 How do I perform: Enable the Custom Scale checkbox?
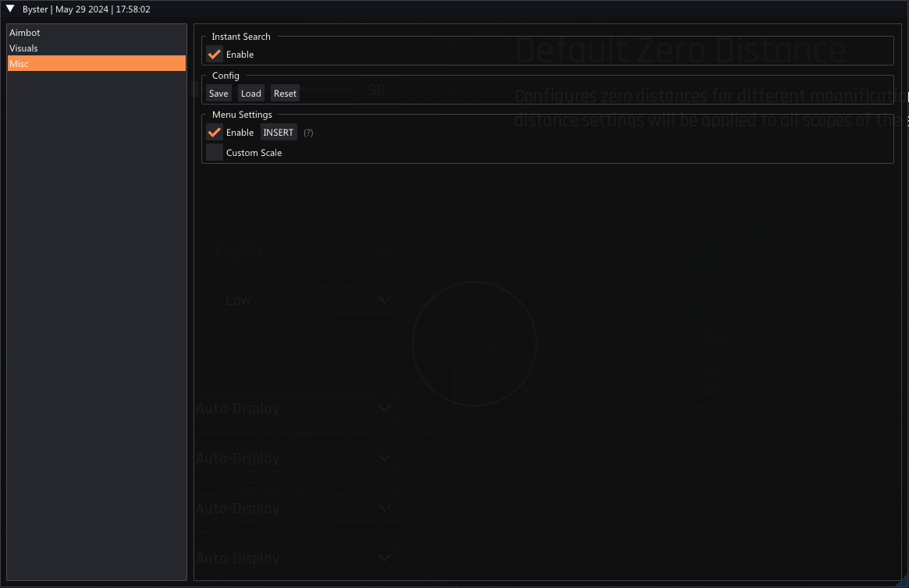(x=215, y=152)
